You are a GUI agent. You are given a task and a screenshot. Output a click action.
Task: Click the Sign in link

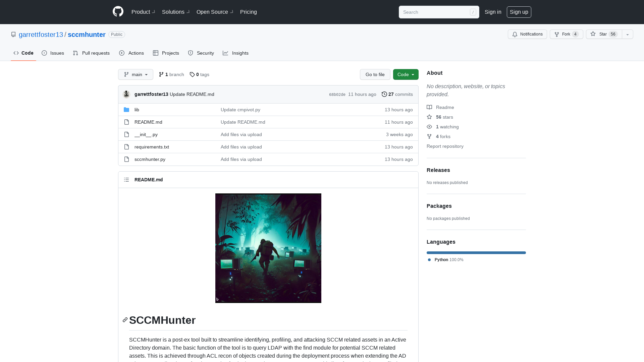click(x=493, y=12)
